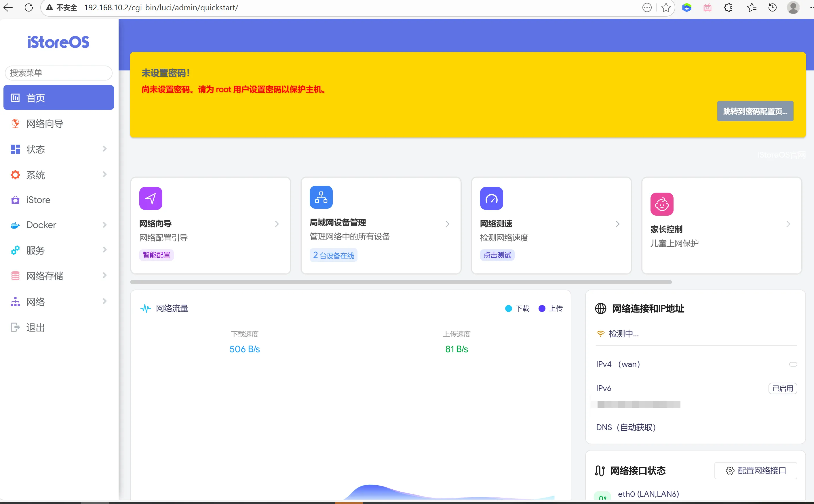Click the blue 局域网设备管理 icon
Viewport: 814px width, 504px height.
(x=321, y=197)
